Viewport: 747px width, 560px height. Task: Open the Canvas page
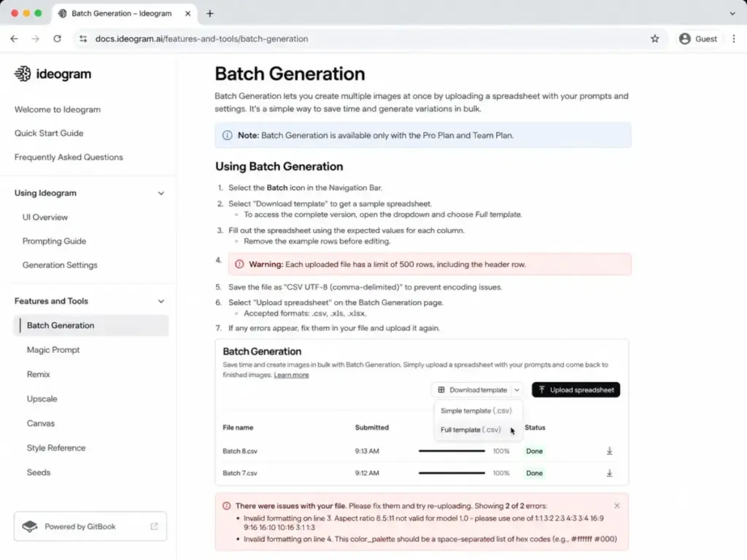tap(41, 424)
